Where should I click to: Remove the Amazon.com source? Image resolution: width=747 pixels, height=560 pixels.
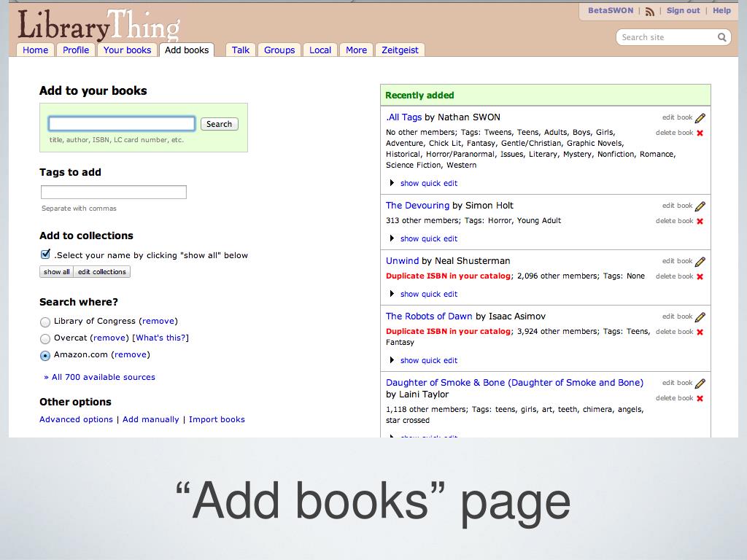(x=131, y=355)
